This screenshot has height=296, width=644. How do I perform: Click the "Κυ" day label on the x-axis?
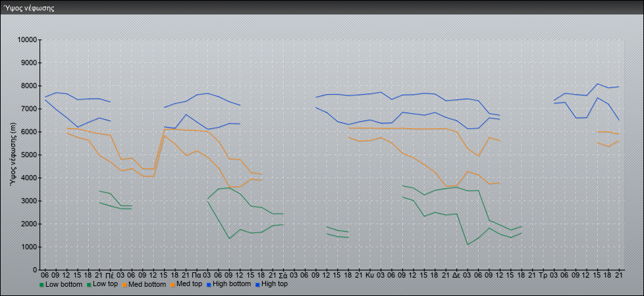tap(369, 275)
